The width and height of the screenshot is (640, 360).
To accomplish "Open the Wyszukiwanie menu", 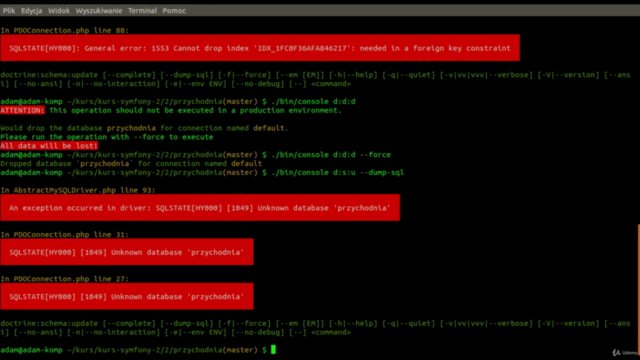I will 99,11.
